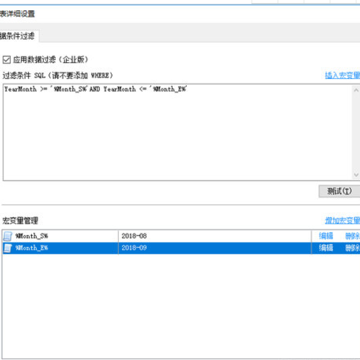Select the %Month_S% macro variable row
This screenshot has height=360, width=360.
coord(181,236)
